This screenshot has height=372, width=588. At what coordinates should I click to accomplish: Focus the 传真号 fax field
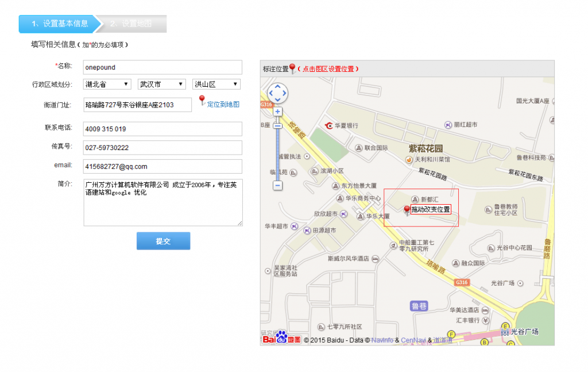pos(163,148)
